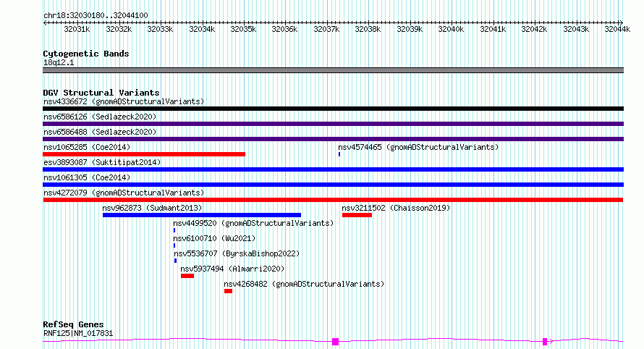Click the nsv4336672 black variant bar

coord(333,109)
